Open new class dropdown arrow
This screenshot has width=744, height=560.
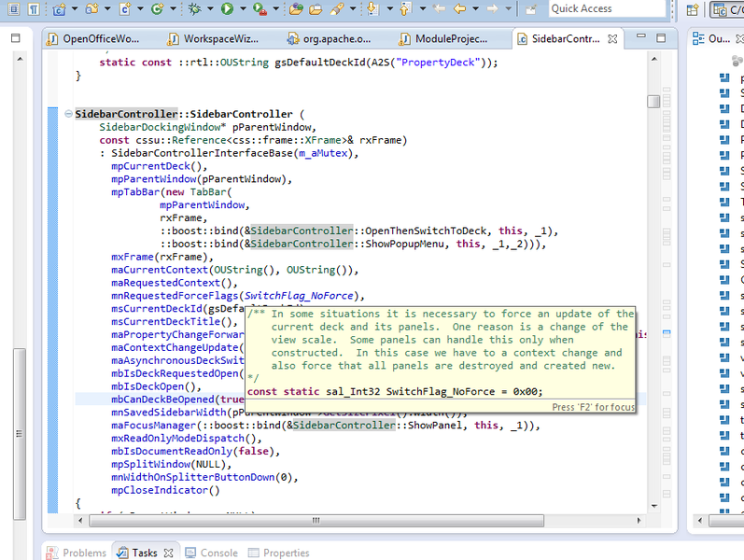pos(173,8)
